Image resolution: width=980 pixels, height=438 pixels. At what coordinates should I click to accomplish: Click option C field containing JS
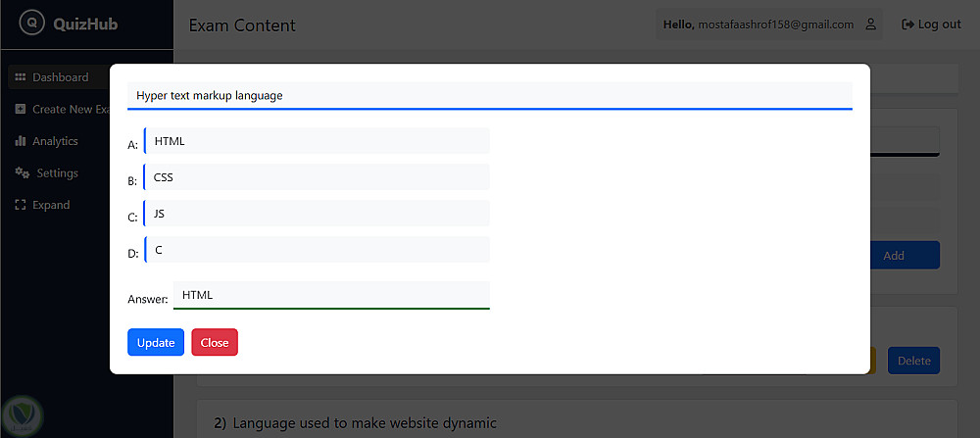[317, 214]
